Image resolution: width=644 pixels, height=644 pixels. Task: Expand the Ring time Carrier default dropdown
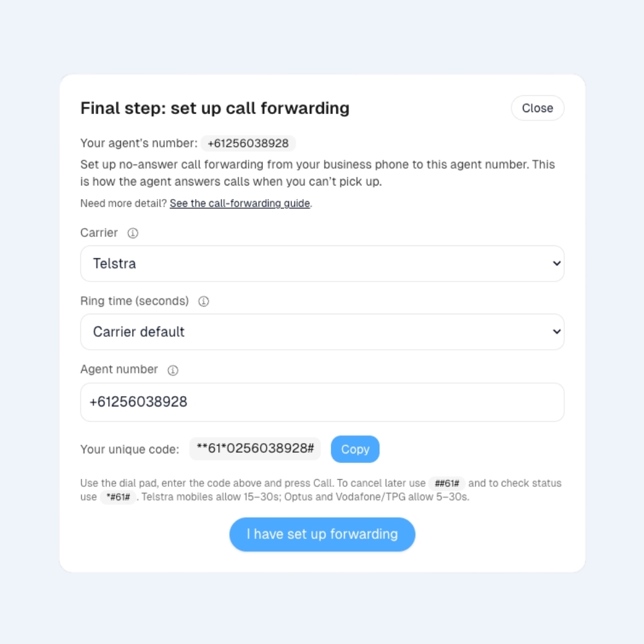coord(322,332)
